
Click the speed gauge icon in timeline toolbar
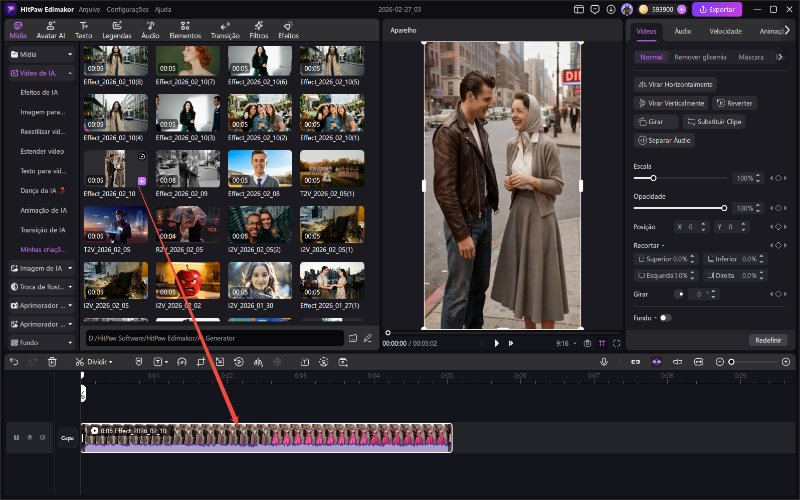pyautogui.click(x=182, y=362)
